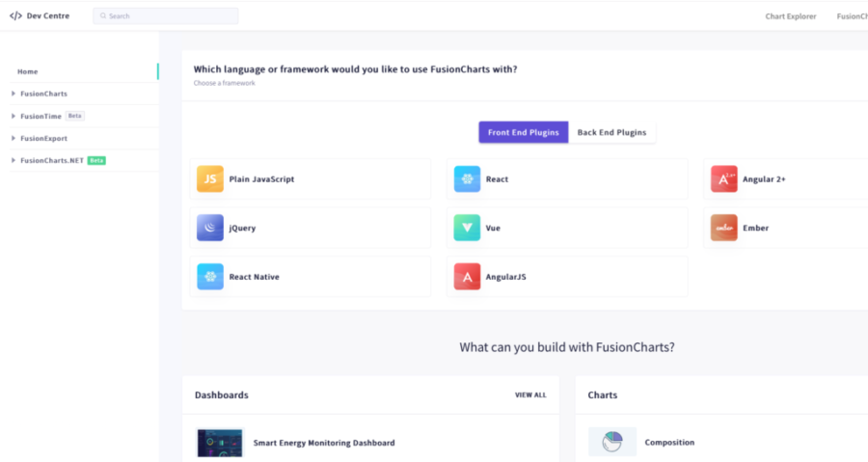The width and height of the screenshot is (868, 462).
Task: Open the Smart Energy Monitoring Dashboard thumbnail
Action: [220, 443]
